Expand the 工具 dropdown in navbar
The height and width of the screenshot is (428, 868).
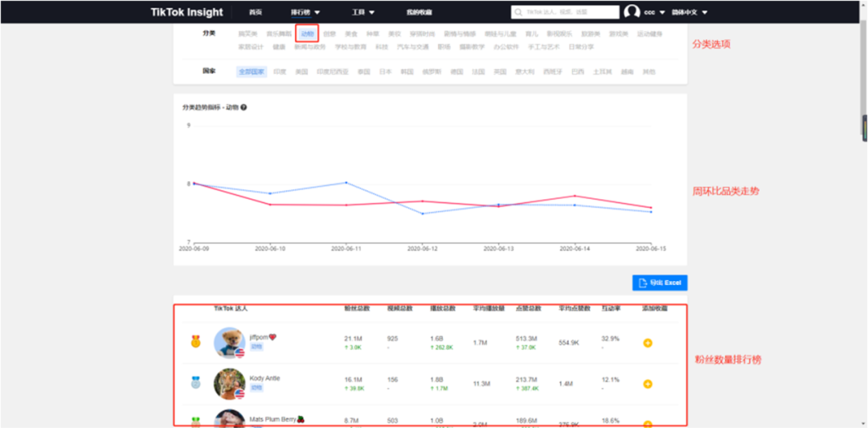tap(362, 12)
